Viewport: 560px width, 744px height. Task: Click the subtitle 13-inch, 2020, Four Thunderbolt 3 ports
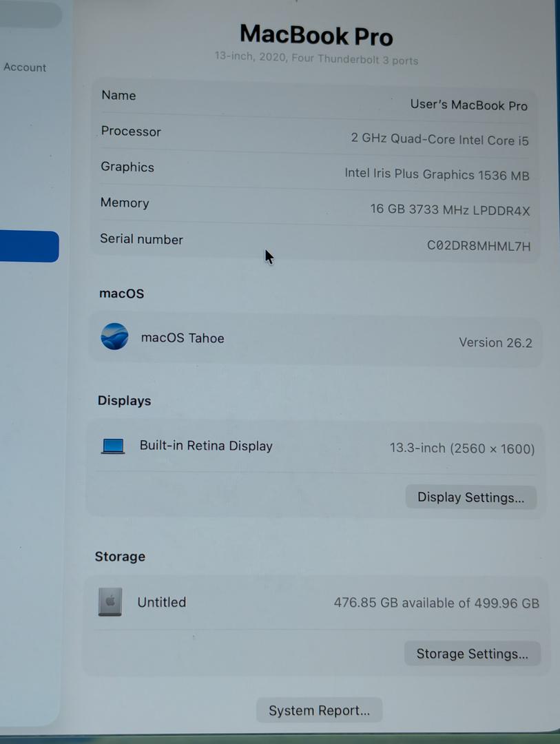(x=316, y=59)
